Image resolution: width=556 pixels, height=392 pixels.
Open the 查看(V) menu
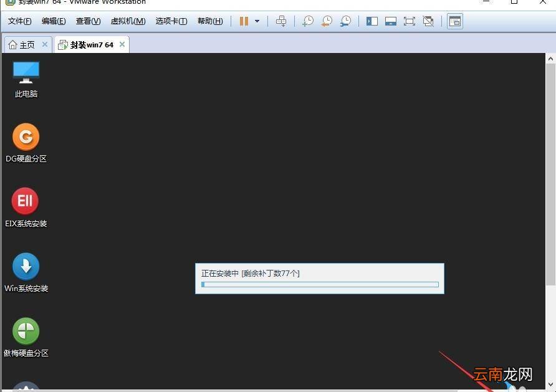[89, 21]
